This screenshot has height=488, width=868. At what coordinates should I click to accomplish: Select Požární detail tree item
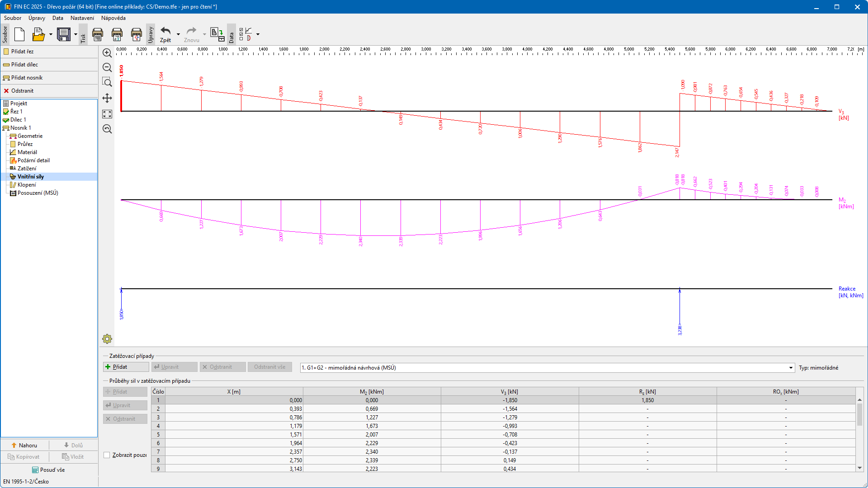tap(33, 160)
